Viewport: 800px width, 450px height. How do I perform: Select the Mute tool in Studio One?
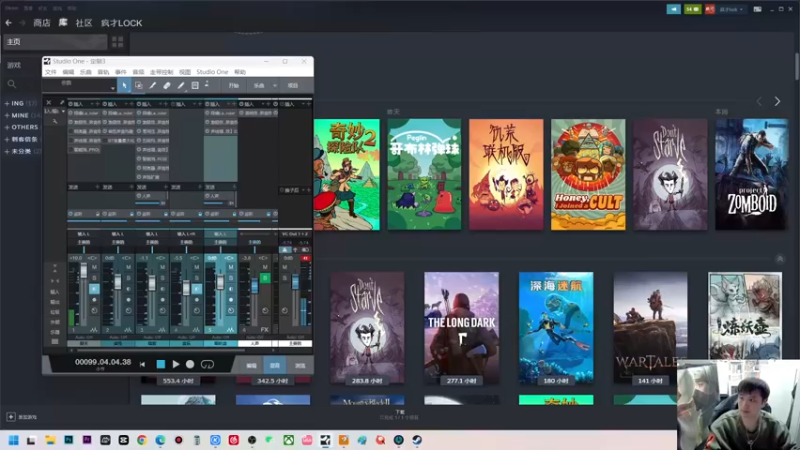195,85
